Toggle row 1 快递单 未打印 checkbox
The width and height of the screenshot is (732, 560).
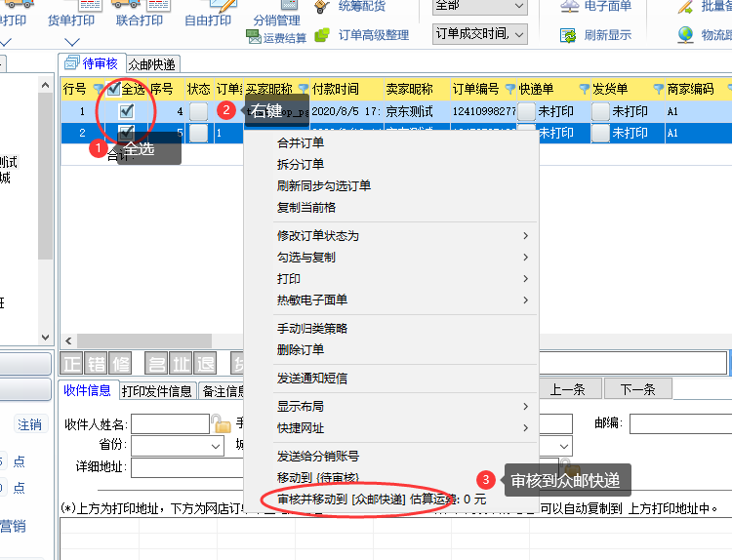click(x=527, y=111)
